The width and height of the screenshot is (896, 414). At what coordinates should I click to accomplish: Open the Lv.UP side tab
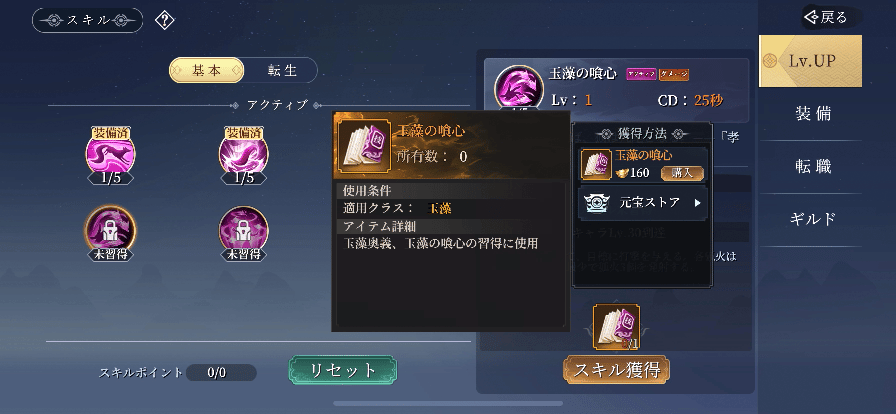(x=810, y=61)
